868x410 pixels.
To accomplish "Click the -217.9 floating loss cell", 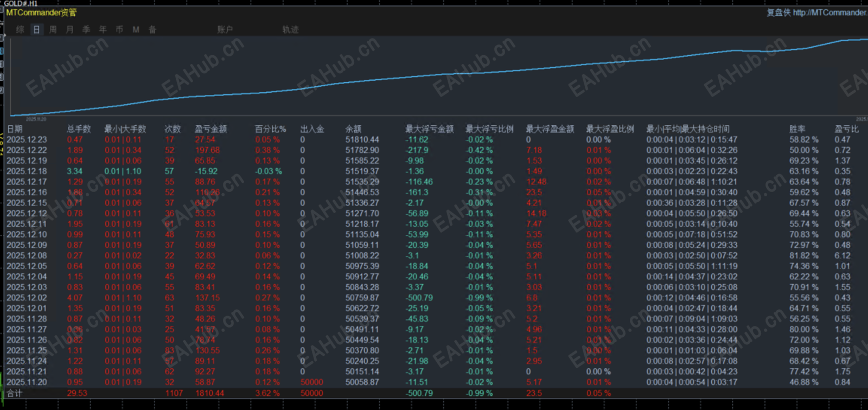I will click(x=417, y=150).
